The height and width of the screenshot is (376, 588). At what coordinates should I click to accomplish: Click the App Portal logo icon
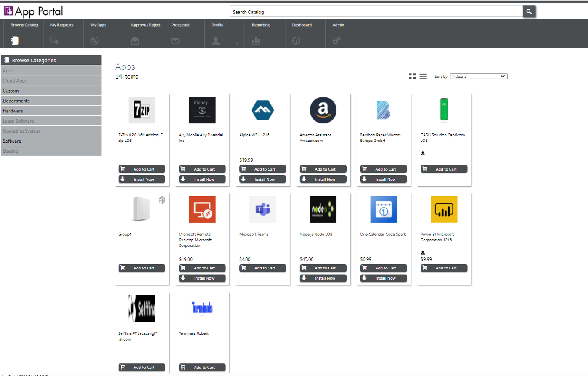click(x=8, y=11)
